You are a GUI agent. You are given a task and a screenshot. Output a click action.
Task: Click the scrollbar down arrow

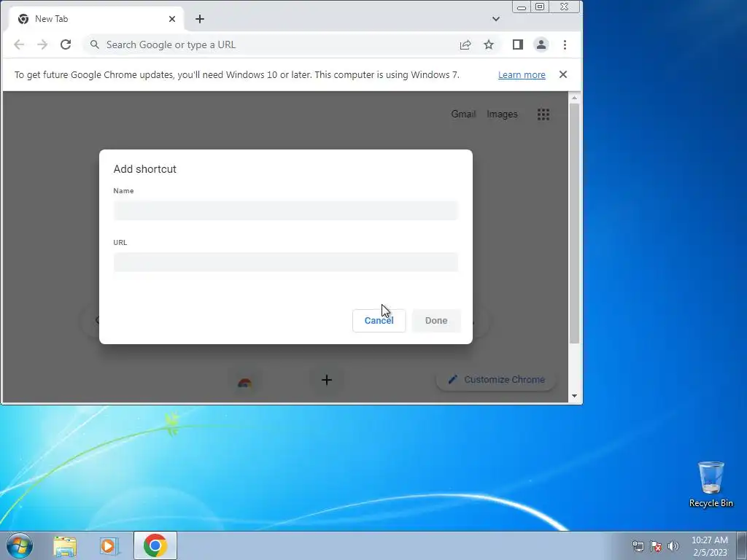point(575,396)
